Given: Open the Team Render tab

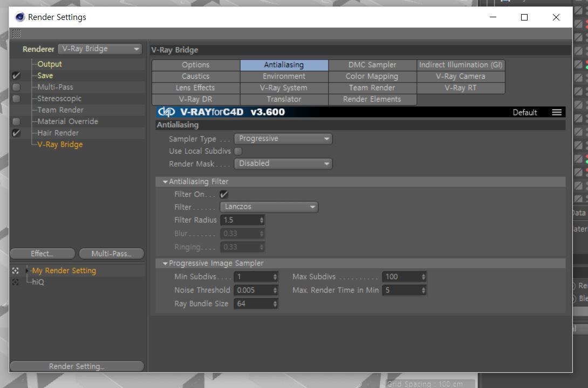Looking at the screenshot, I should (372, 88).
